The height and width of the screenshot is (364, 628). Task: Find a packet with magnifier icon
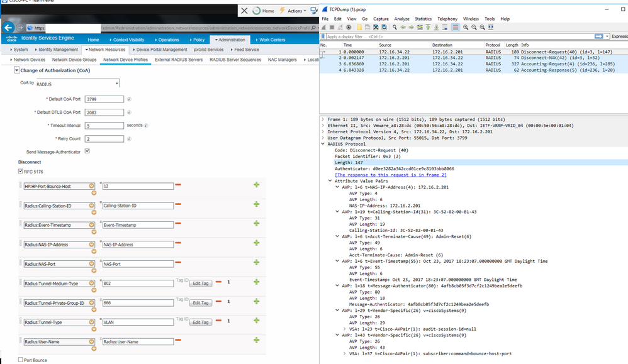pos(395,27)
